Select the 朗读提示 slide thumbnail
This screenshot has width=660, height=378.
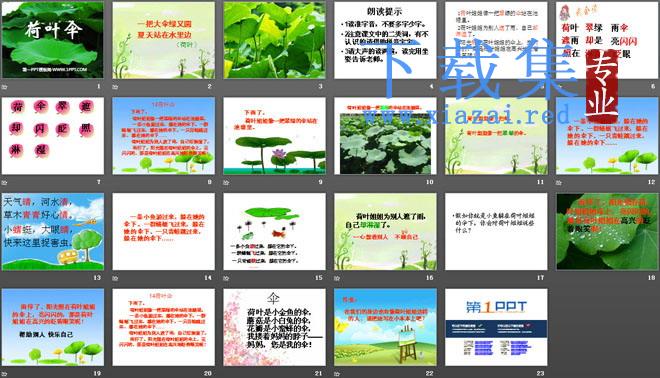coord(385,40)
